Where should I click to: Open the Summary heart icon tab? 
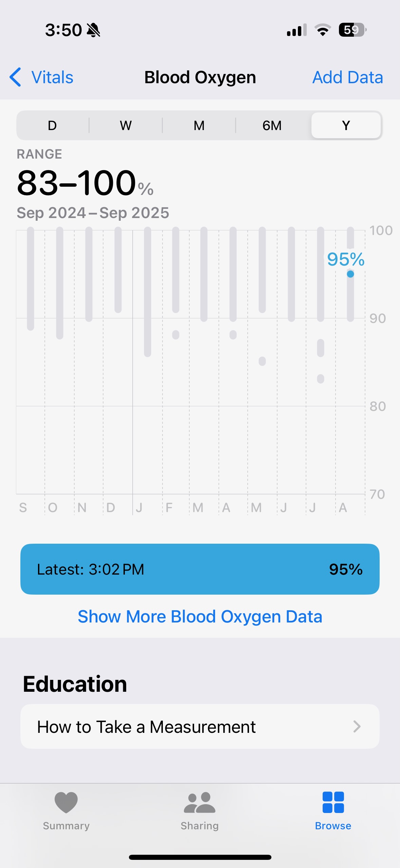click(x=66, y=802)
